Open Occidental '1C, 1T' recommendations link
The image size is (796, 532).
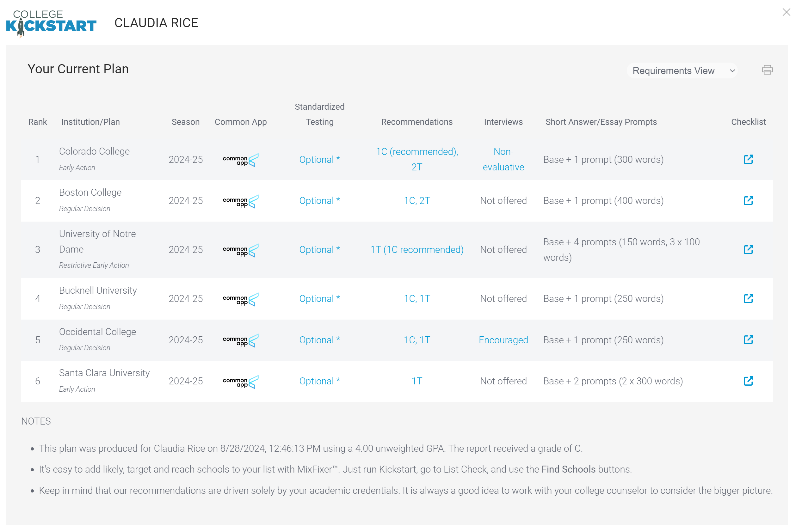pos(417,340)
